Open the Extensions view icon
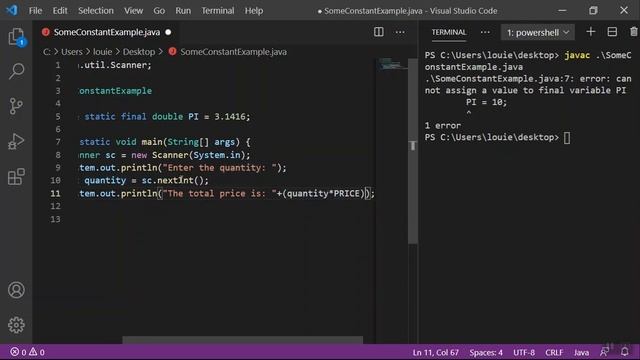The width and height of the screenshot is (640, 360). pyautogui.click(x=16, y=177)
